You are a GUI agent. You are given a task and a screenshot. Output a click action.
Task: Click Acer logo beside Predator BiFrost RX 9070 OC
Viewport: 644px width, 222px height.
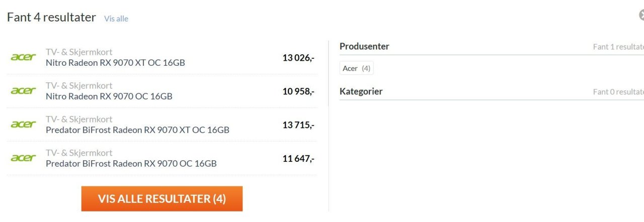tap(23, 158)
